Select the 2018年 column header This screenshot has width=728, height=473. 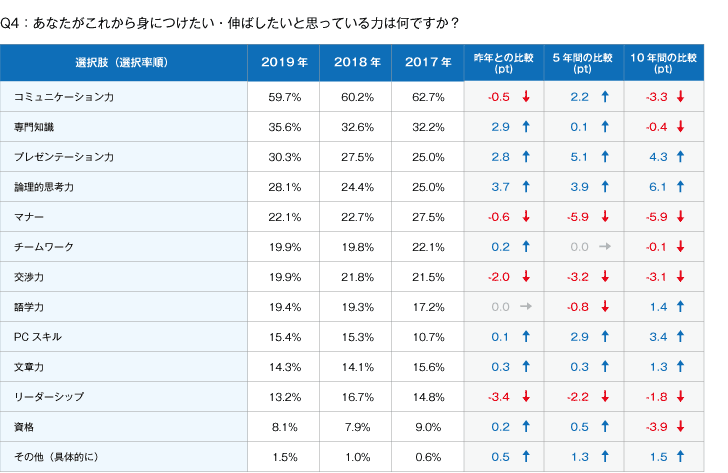(357, 62)
